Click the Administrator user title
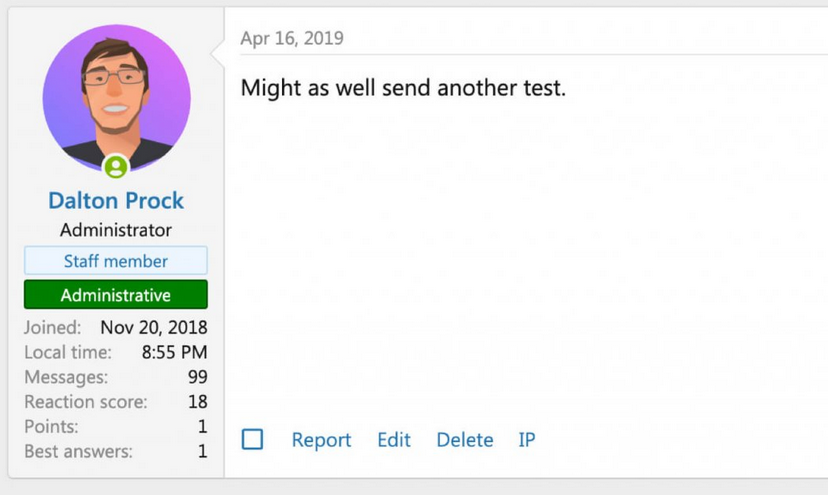This screenshot has width=828, height=495. point(116,230)
